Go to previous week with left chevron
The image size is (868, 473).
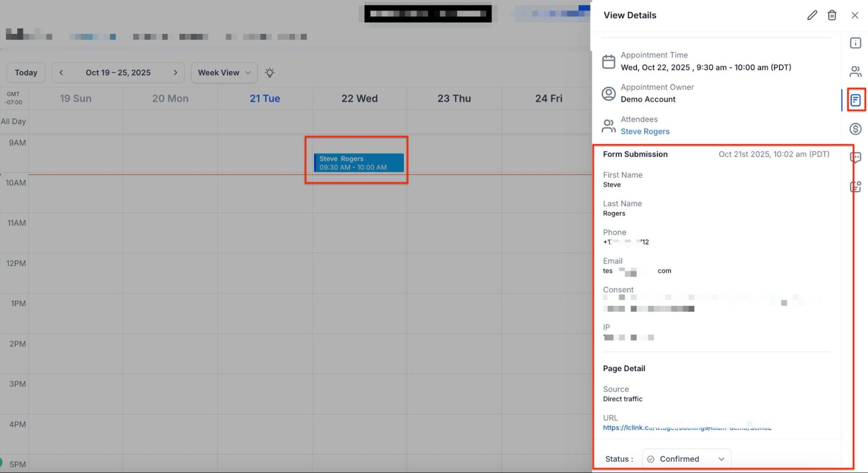tap(61, 72)
